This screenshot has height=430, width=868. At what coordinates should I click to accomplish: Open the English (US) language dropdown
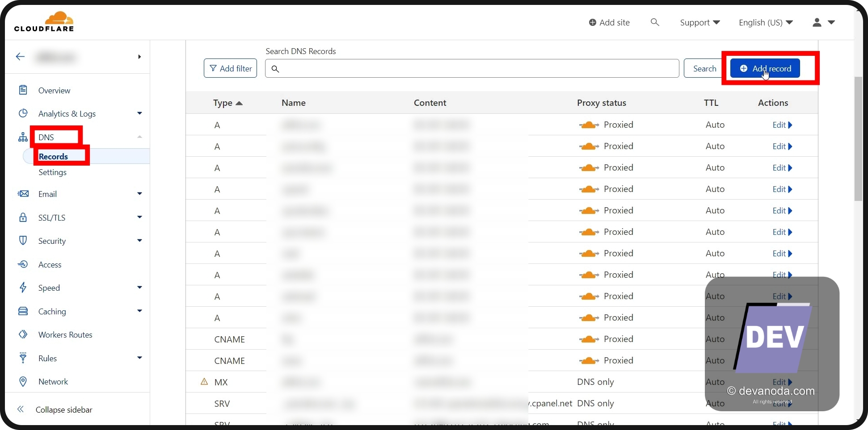[766, 22]
